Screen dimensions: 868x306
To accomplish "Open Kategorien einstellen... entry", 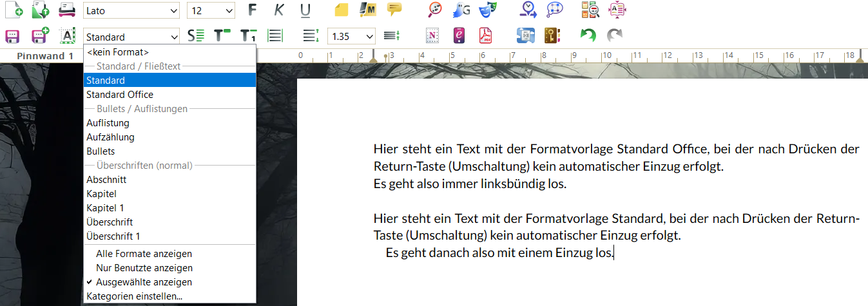I will (x=134, y=296).
